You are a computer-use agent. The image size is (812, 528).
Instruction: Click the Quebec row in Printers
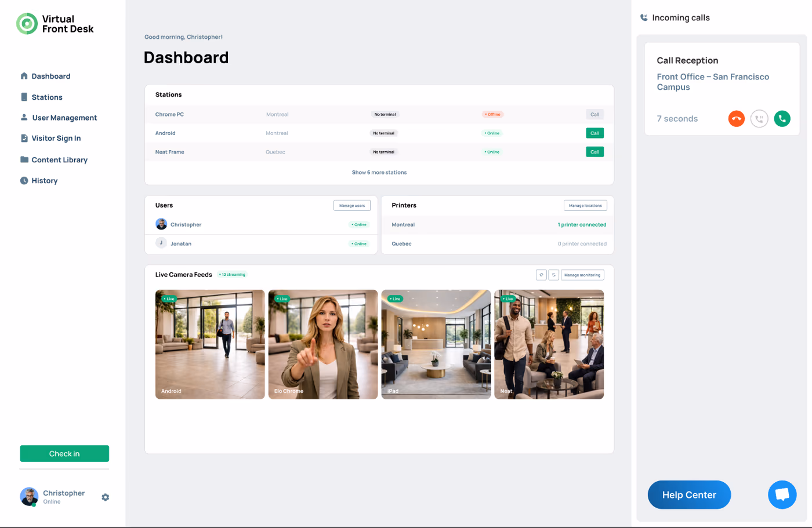point(498,243)
